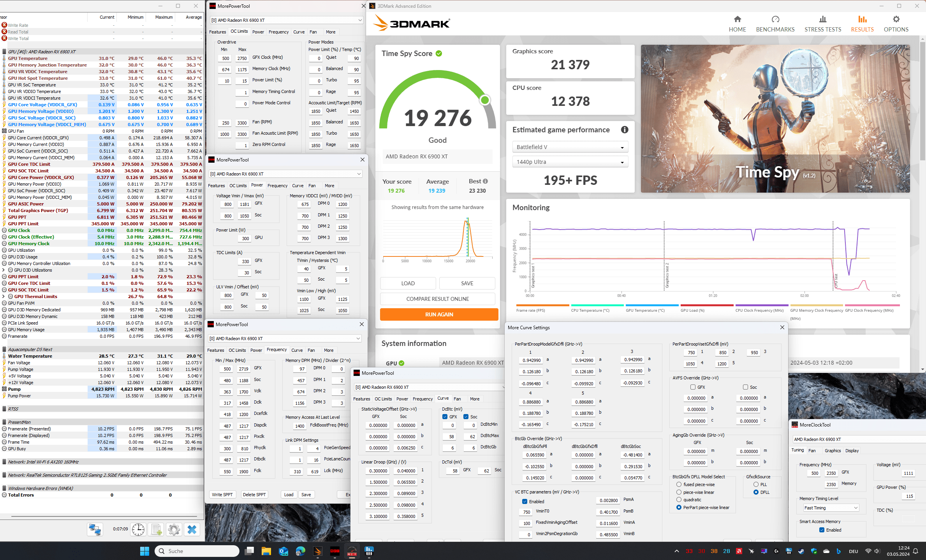Click the Frame rate (FPS) legend swatch
This screenshot has width=926, height=560.
[542, 305]
